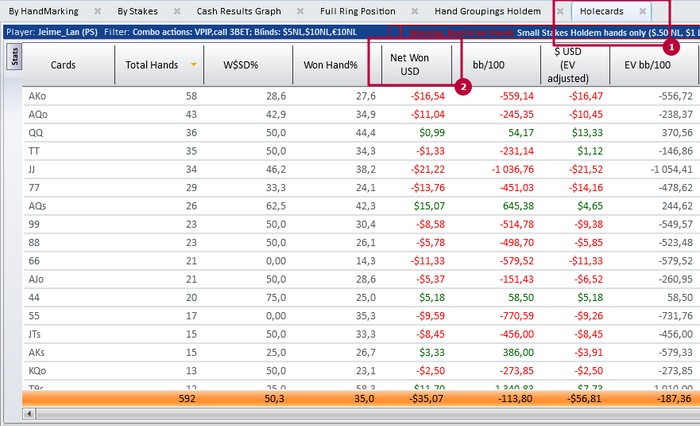Select the JJ hole cards row

click(x=361, y=169)
